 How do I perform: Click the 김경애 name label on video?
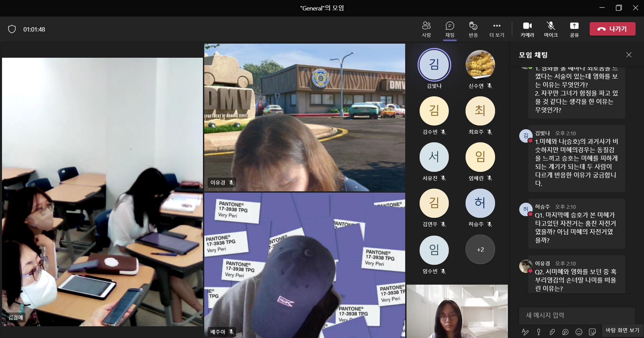click(x=15, y=317)
